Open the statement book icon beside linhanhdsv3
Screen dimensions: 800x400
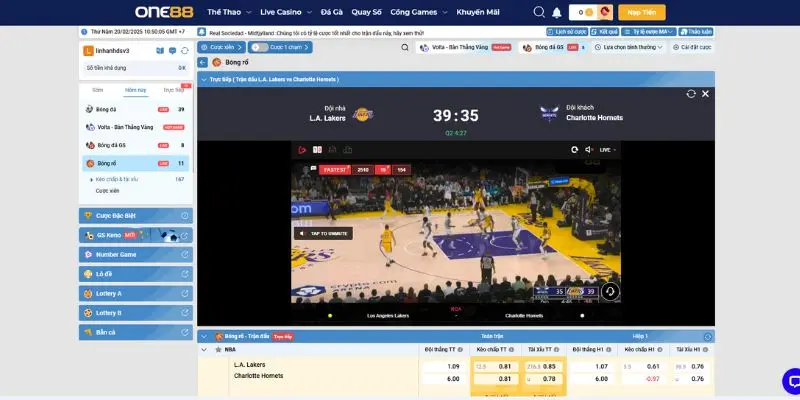point(160,51)
